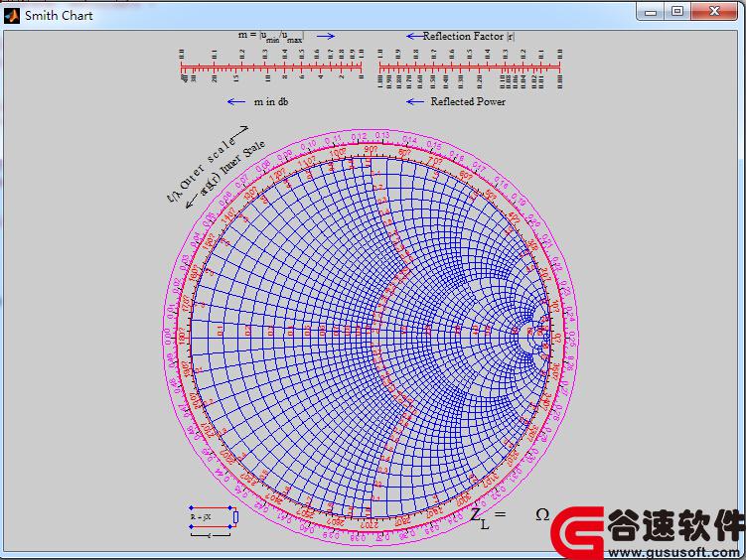Click the "Z_L =" load impedance label
Viewport: 746px width, 560px height.
[488, 517]
